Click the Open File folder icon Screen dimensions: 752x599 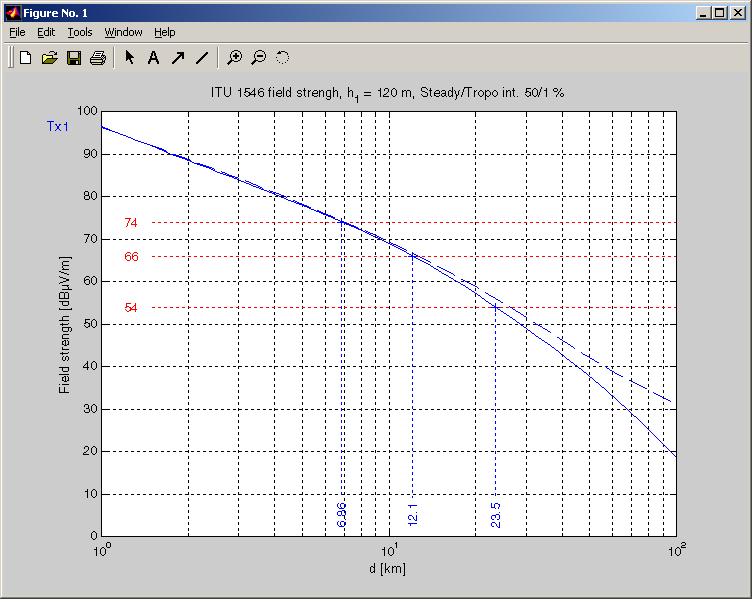49,58
